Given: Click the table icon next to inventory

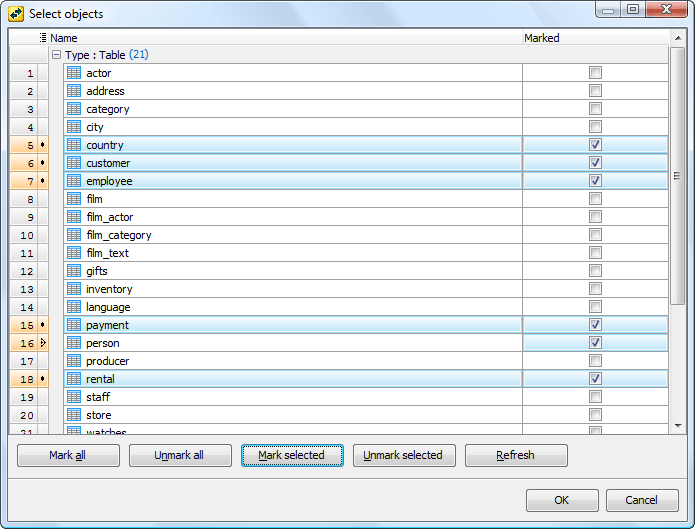Looking at the screenshot, I should 73,289.
